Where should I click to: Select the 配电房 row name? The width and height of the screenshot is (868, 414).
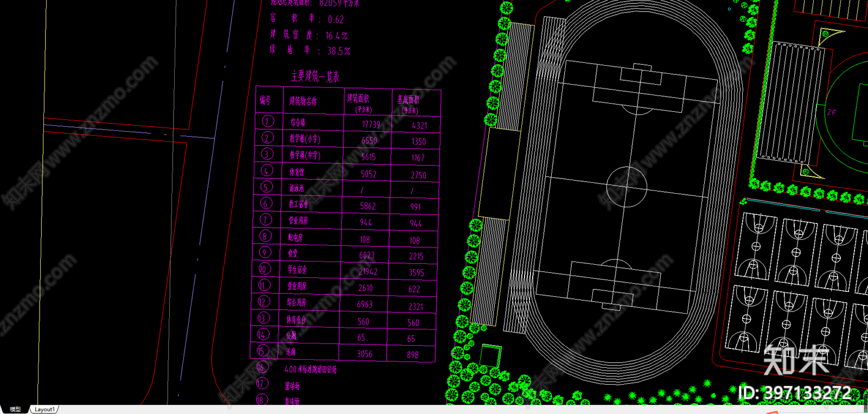tap(296, 237)
